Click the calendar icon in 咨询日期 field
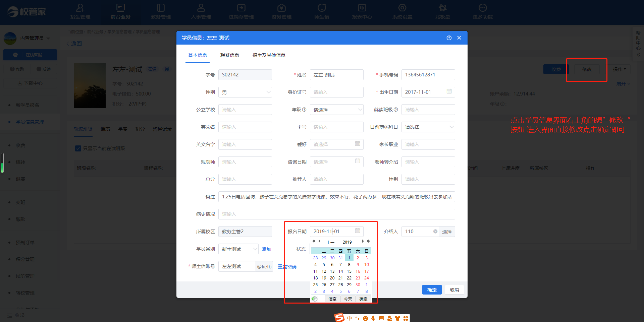The width and height of the screenshot is (644, 322). pos(358,161)
